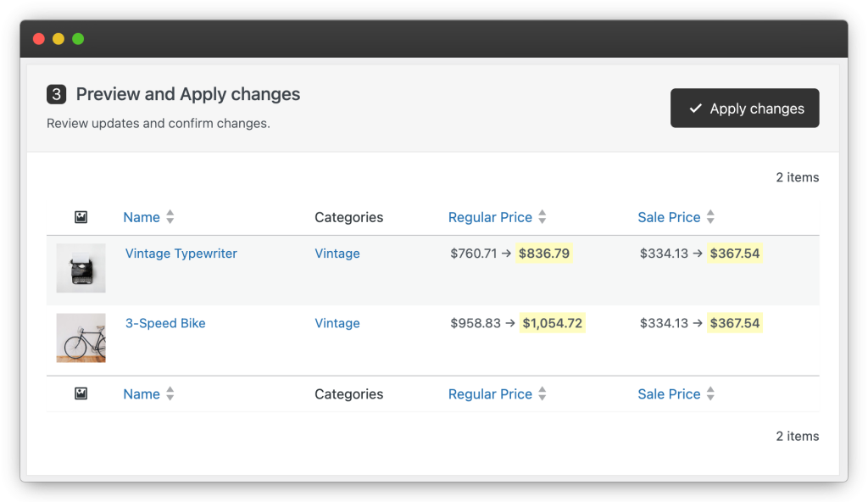Click the Apply changes button

[744, 108]
